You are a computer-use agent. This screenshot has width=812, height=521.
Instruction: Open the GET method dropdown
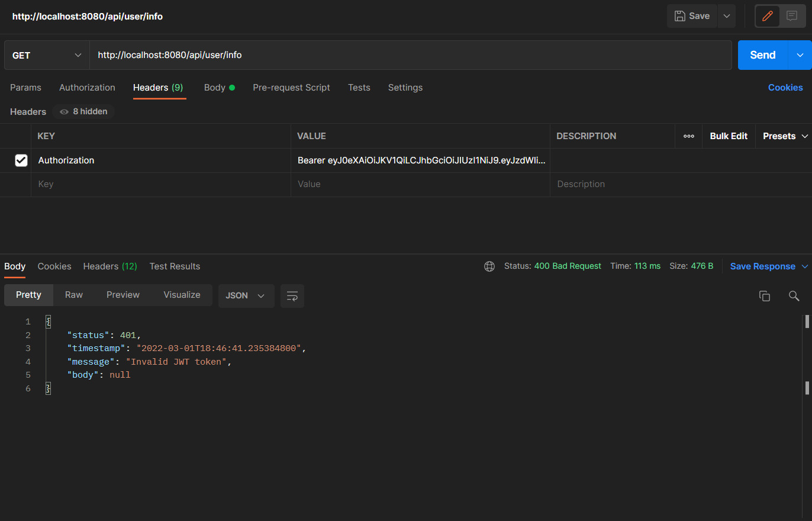pos(47,55)
